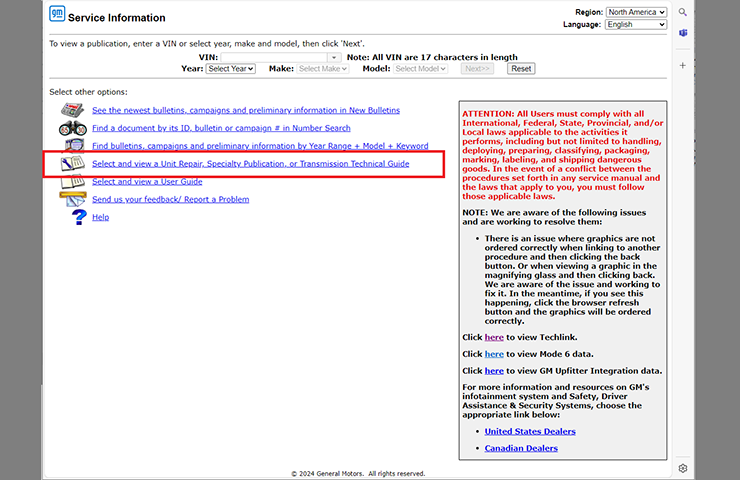Click 'here' link for GM Upfitter Integration

coord(494,371)
